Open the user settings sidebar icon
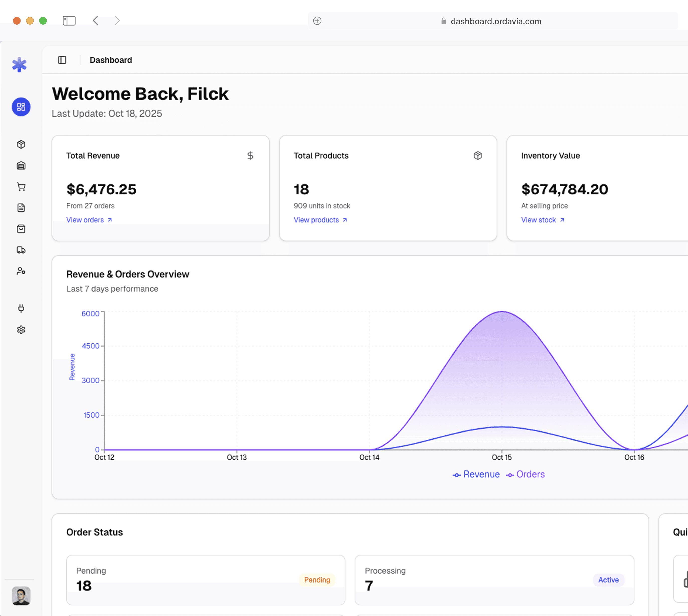 click(21, 271)
